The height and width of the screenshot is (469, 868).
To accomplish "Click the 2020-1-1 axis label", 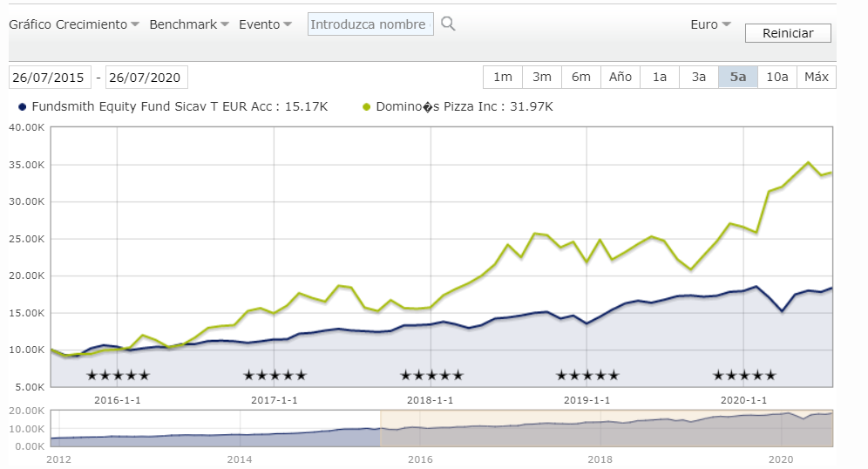I will click(743, 400).
